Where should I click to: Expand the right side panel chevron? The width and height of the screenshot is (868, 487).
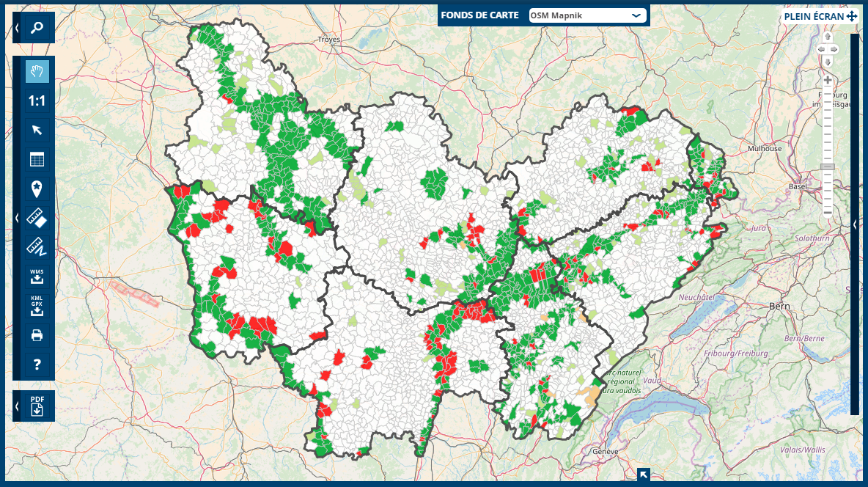click(x=854, y=225)
